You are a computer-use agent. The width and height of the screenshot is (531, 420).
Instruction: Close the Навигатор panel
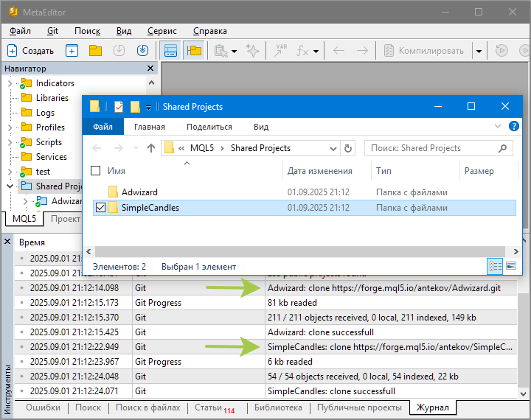[x=150, y=69]
